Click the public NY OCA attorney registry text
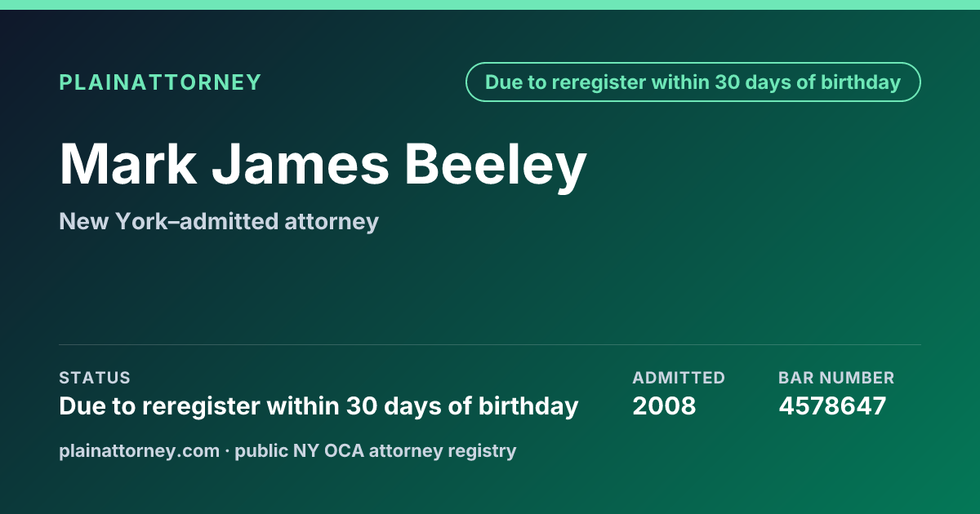The height and width of the screenshot is (514, 980). pos(376,450)
